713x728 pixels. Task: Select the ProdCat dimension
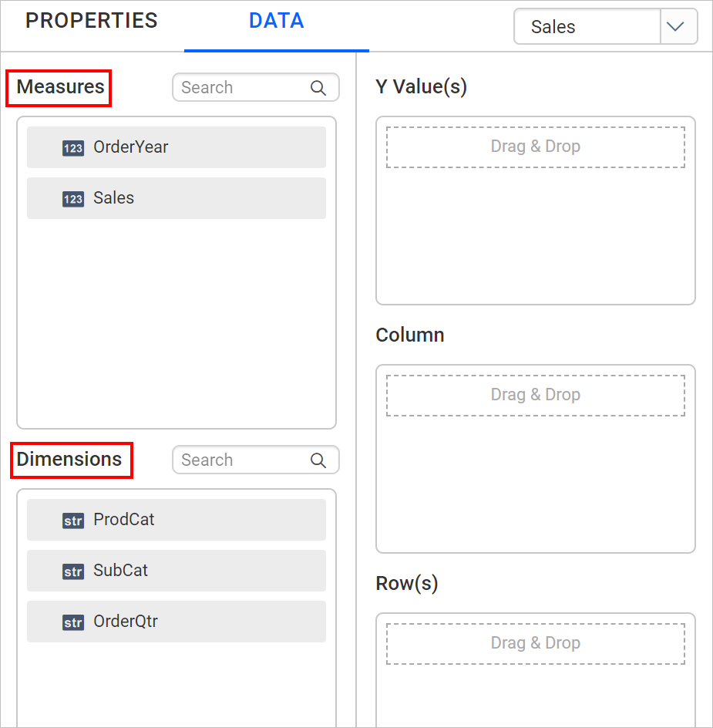176,521
